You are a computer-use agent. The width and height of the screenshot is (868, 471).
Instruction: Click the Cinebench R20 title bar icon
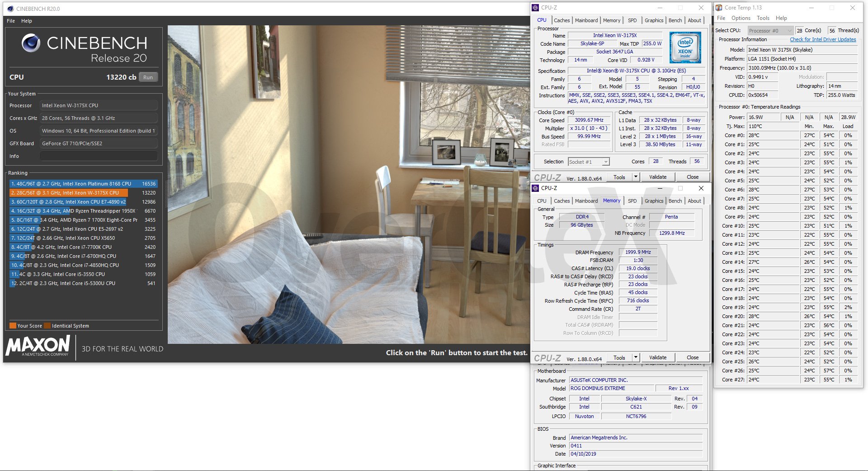pos(10,9)
